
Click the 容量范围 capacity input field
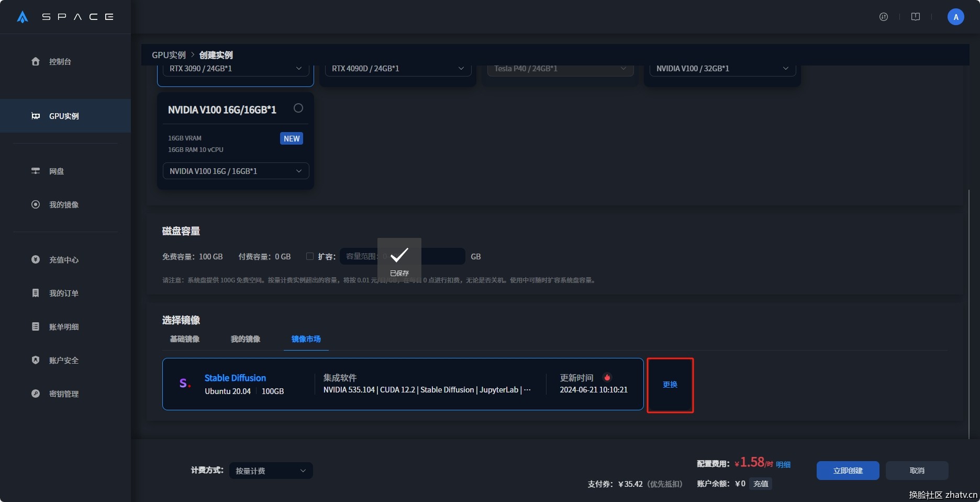click(x=403, y=256)
